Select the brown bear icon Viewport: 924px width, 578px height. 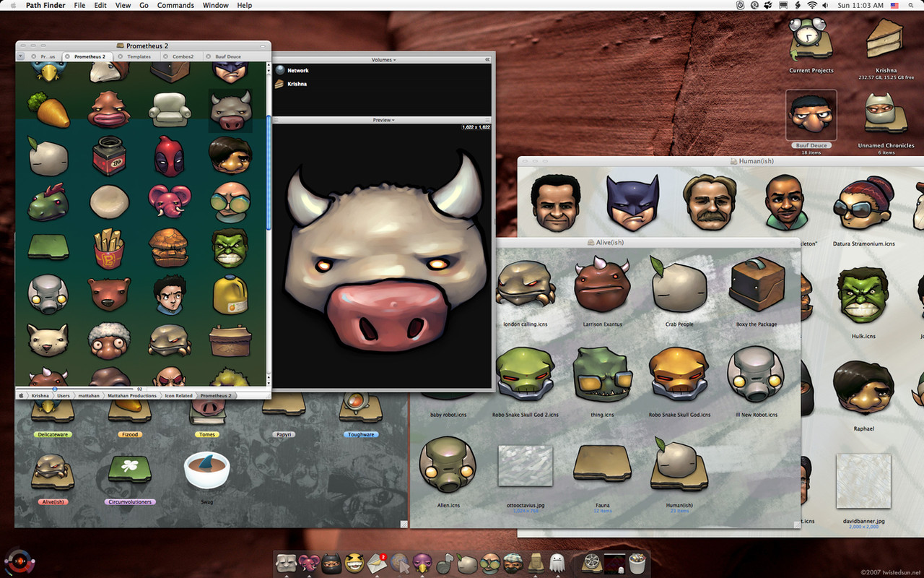(109, 294)
